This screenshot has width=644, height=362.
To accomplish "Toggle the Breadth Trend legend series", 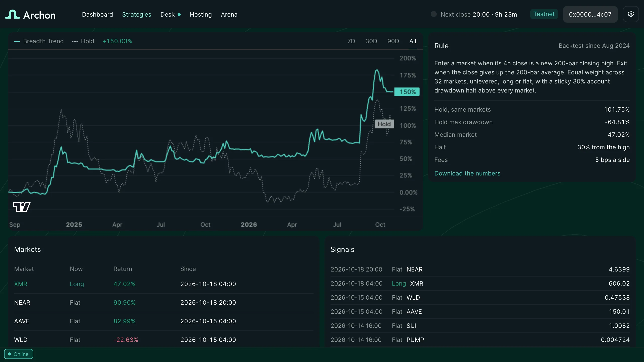I will (x=39, y=41).
